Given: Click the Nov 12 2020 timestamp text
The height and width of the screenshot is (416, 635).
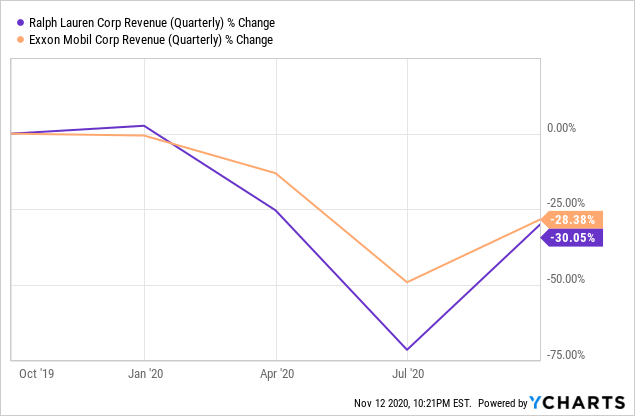Looking at the screenshot, I should coord(413,403).
